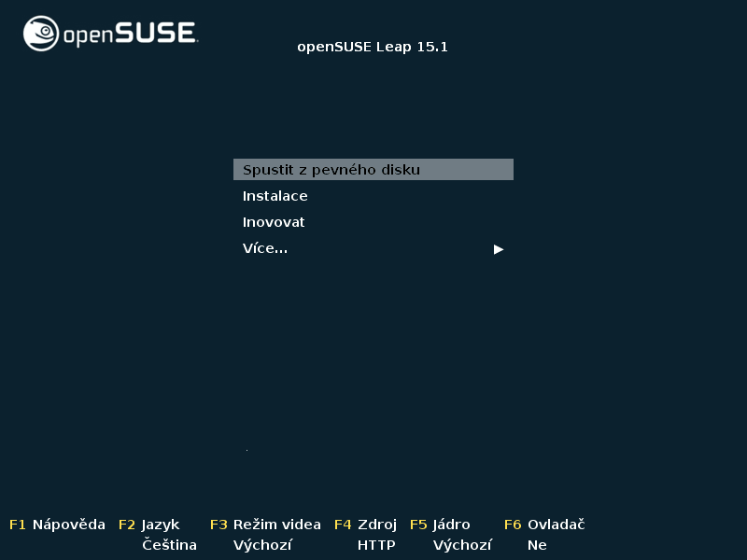The image size is (747, 560).
Task: Expand the "Více..." submenu
Action: [x=264, y=247]
